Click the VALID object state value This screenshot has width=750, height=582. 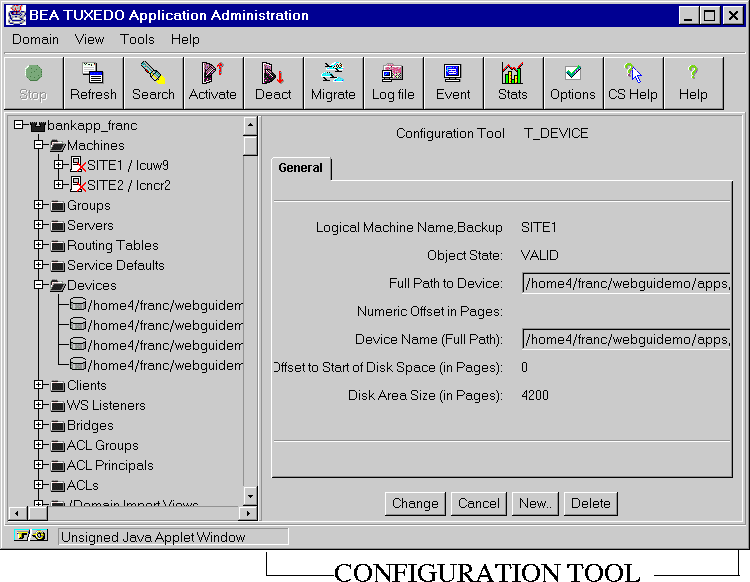coord(540,255)
